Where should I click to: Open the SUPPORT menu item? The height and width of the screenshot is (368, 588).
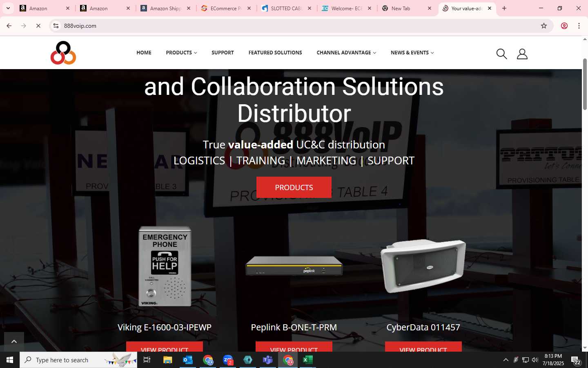point(223,53)
